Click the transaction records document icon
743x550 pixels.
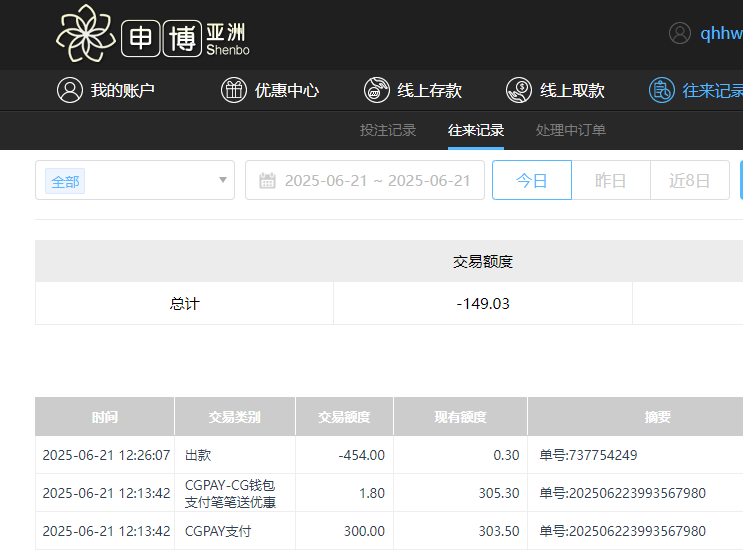click(661, 90)
